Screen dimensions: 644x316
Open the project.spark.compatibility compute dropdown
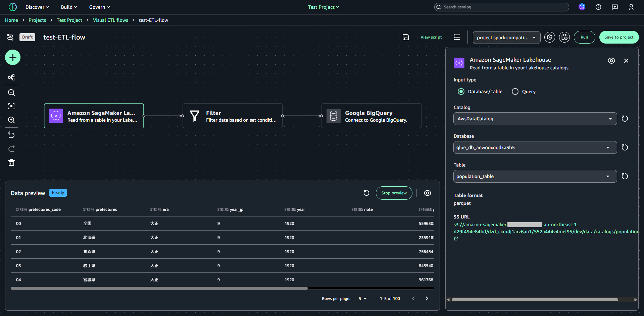(507, 38)
